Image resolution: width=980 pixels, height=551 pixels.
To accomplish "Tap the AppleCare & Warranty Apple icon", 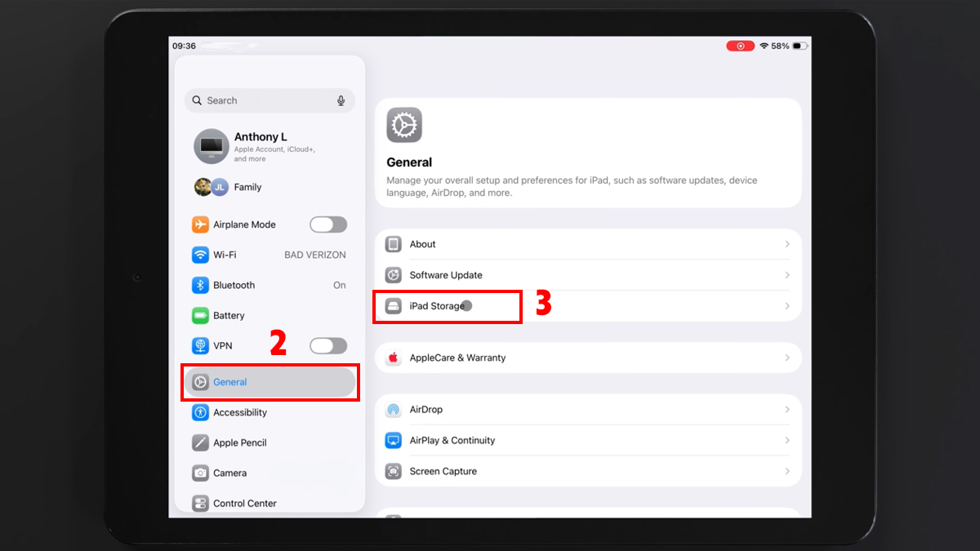I will click(394, 358).
